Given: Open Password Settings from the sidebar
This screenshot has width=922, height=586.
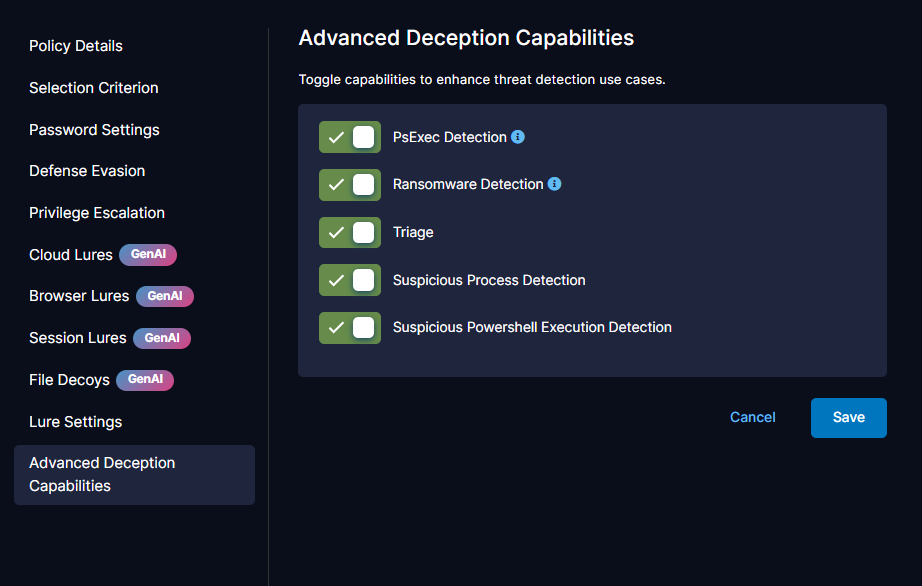Looking at the screenshot, I should tap(94, 130).
